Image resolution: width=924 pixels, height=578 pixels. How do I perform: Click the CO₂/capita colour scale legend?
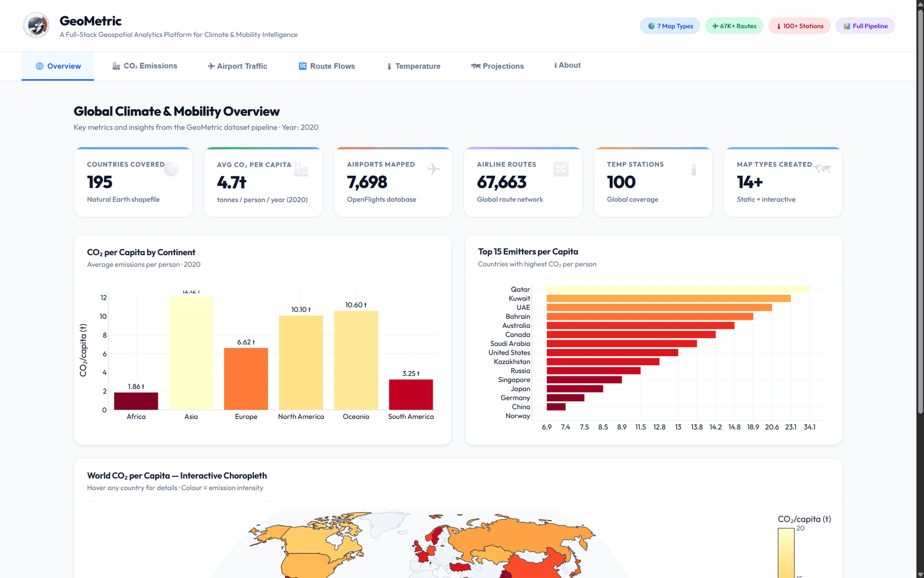(786, 553)
